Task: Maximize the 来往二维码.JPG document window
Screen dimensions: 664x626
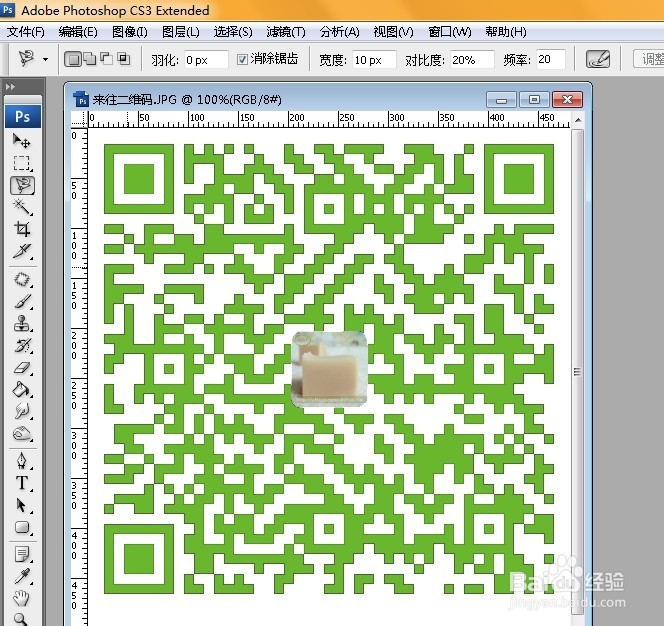Action: (534, 100)
